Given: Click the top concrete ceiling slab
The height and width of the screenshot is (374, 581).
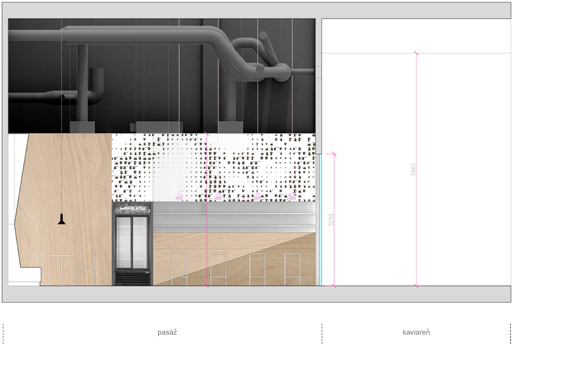Looking at the screenshot, I should pyautogui.click(x=256, y=10).
